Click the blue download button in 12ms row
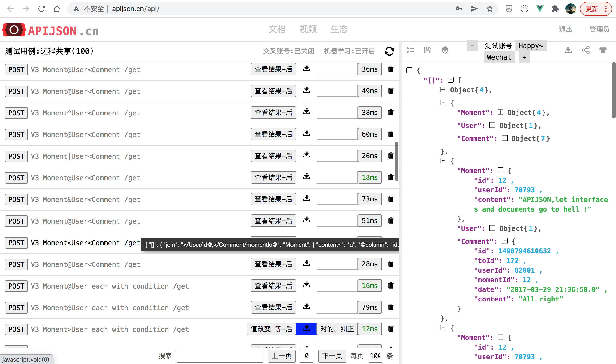 tap(306, 328)
